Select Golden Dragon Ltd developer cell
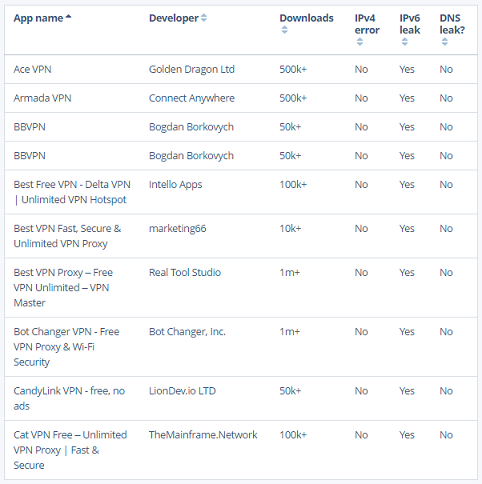 [x=192, y=69]
